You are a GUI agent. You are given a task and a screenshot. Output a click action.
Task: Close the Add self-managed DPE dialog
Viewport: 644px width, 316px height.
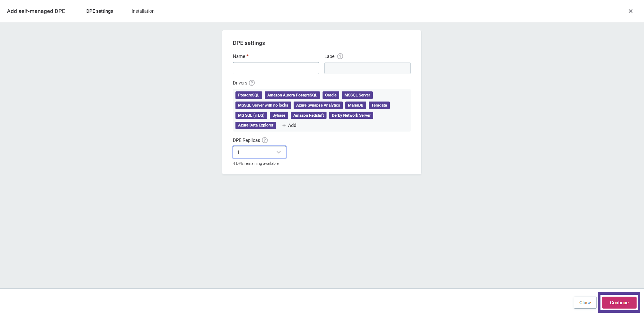point(630,11)
